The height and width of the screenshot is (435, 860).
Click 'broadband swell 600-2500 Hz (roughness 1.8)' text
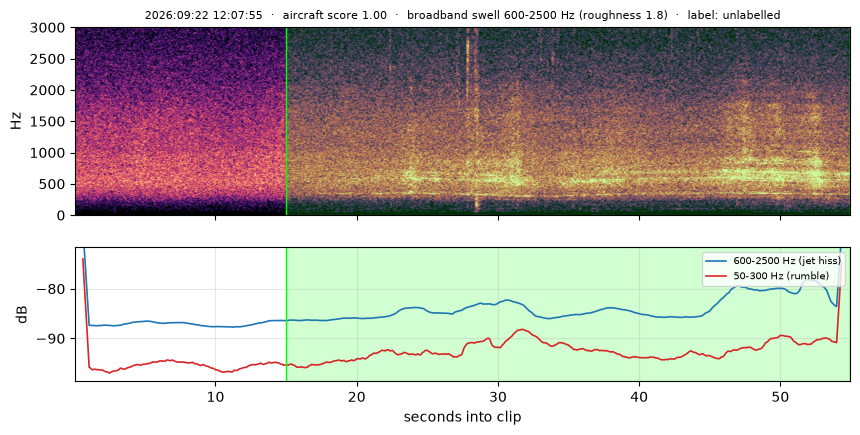(x=537, y=15)
